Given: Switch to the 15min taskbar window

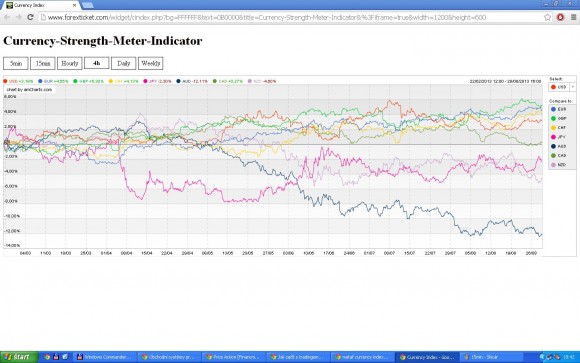Looking at the screenshot, I should (x=491, y=357).
